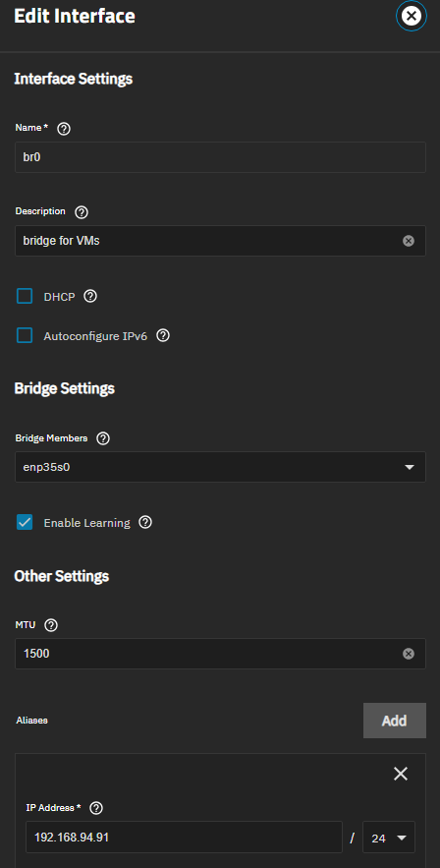Remove the 192.168.94.91 alias entry

coord(401,774)
